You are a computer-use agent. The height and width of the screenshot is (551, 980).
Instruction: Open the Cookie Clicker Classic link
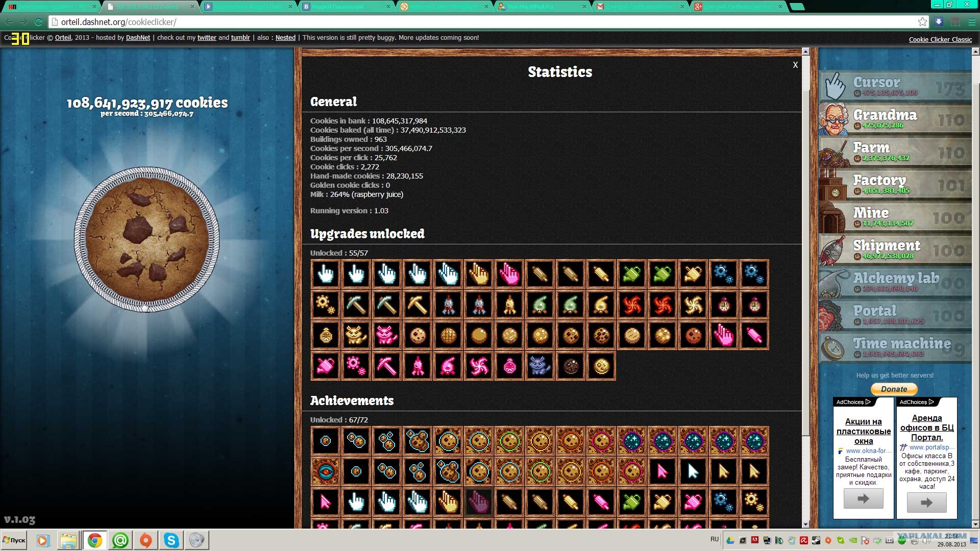pyautogui.click(x=940, y=40)
